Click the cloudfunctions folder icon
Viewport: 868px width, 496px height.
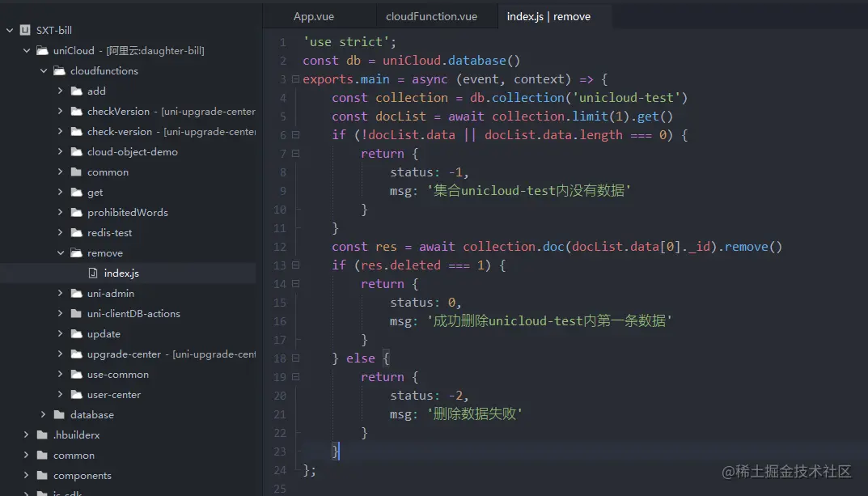point(59,71)
